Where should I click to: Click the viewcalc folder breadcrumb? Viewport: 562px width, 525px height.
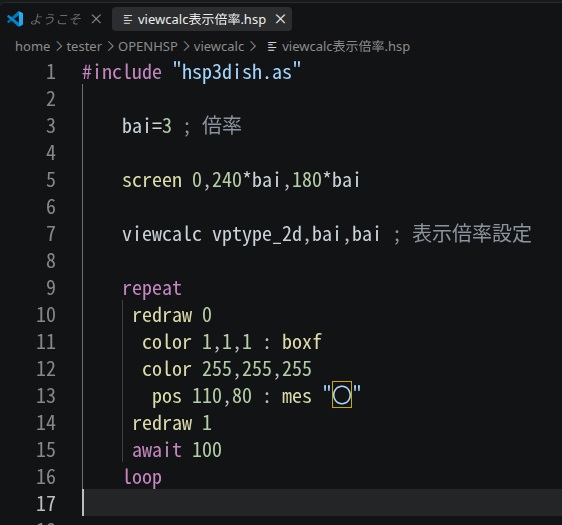[219, 47]
